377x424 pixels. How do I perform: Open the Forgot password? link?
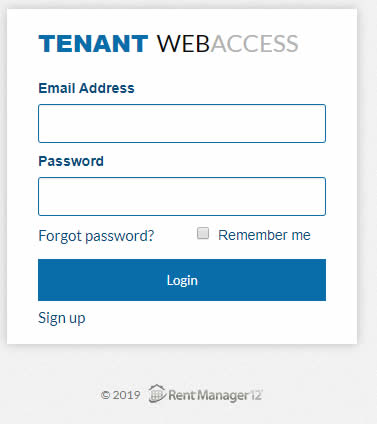click(96, 236)
